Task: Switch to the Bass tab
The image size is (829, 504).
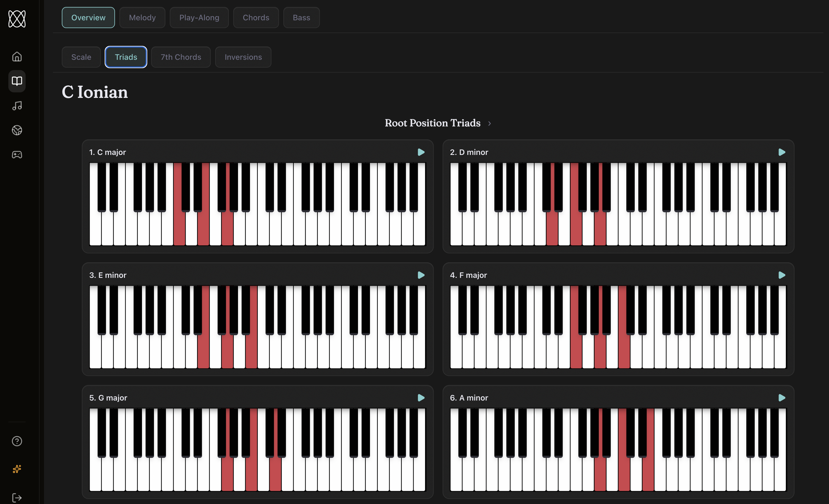Action: click(301, 18)
